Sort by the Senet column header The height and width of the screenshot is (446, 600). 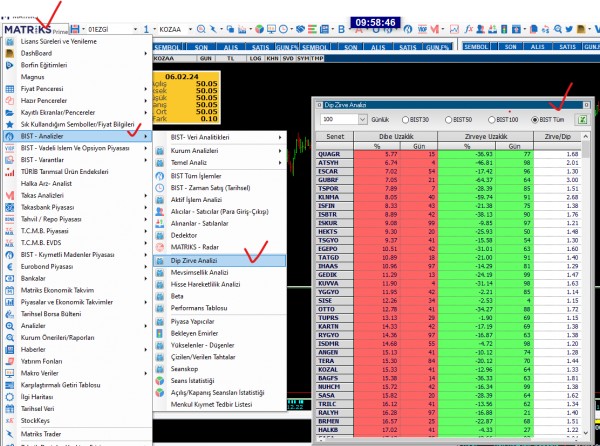(335, 137)
